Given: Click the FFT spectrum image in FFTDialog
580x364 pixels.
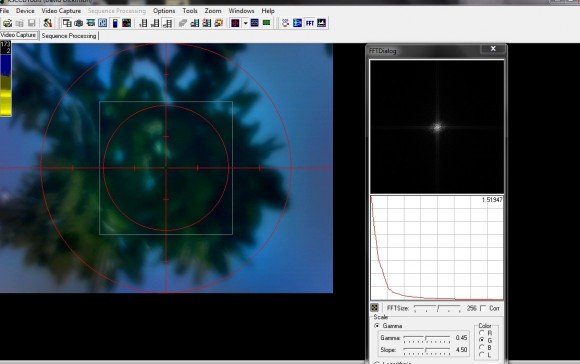Looking at the screenshot, I should [437, 127].
